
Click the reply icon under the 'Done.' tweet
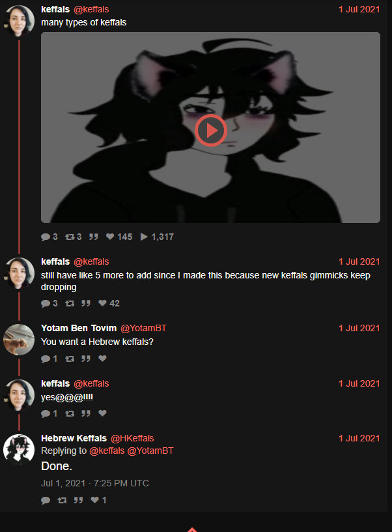tap(46, 500)
